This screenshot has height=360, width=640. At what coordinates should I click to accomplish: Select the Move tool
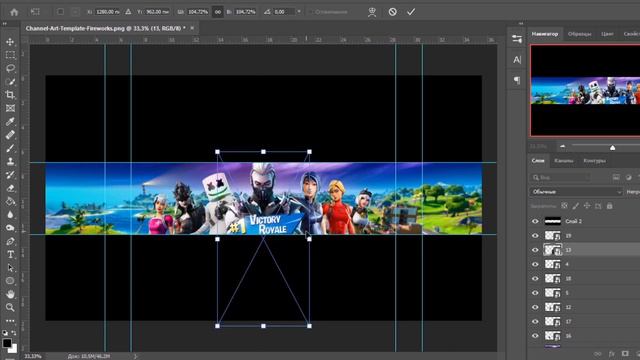point(10,42)
